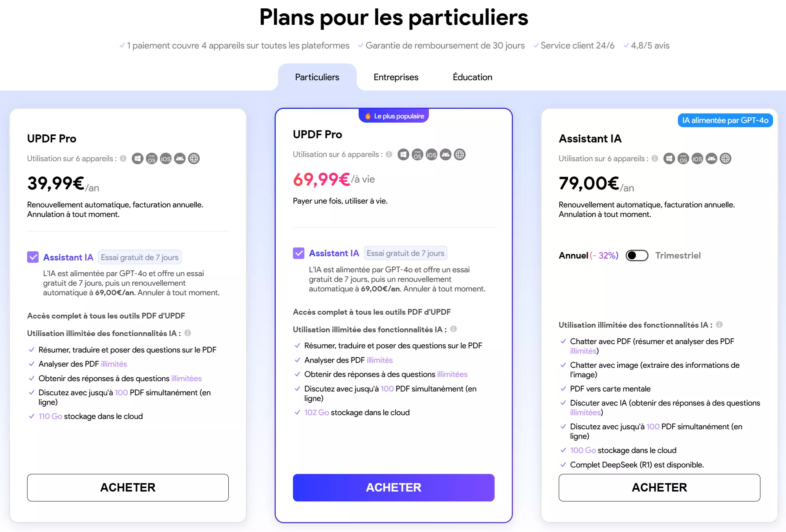Click web globe icon in middle UPDF Pro card
Viewport: 786px width, 532px height.
(x=459, y=155)
